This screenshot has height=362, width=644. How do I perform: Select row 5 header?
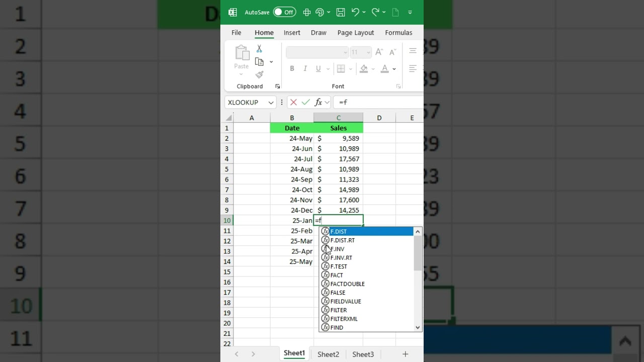pyautogui.click(x=227, y=169)
